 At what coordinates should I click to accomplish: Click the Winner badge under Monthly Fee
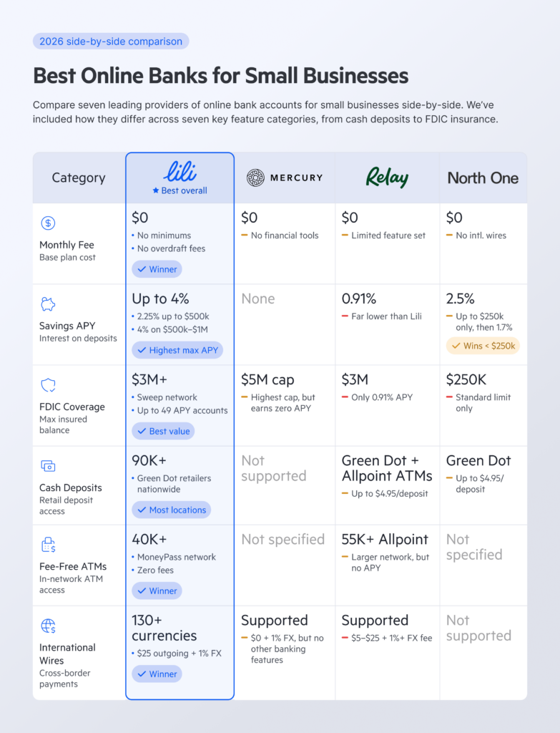(x=157, y=269)
